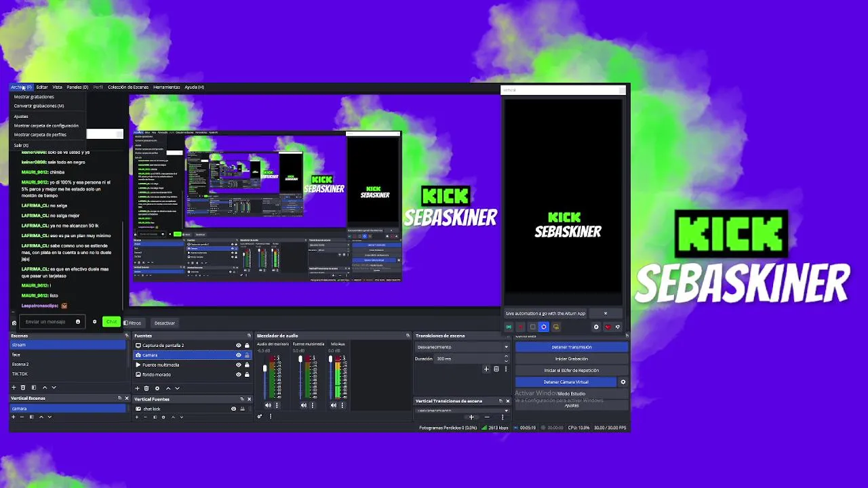868x488 pixels.
Task: Open scene filters icon in Escenas toolbar
Action: (x=34, y=388)
